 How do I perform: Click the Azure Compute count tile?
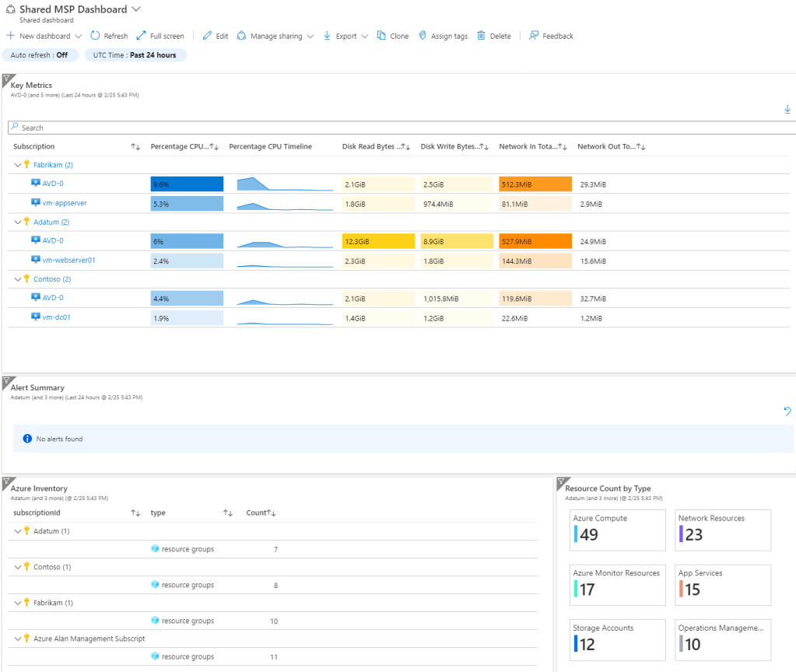[x=619, y=529]
